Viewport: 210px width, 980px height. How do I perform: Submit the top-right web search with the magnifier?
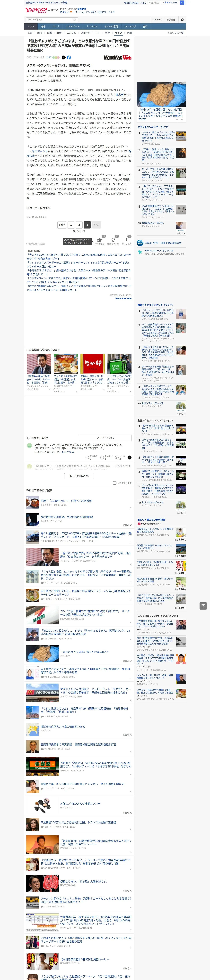182,3
